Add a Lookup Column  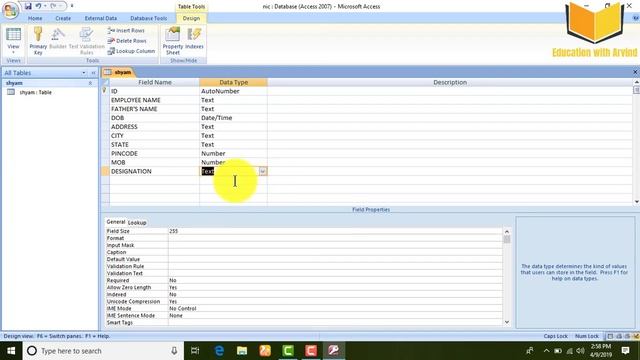[x=131, y=51]
